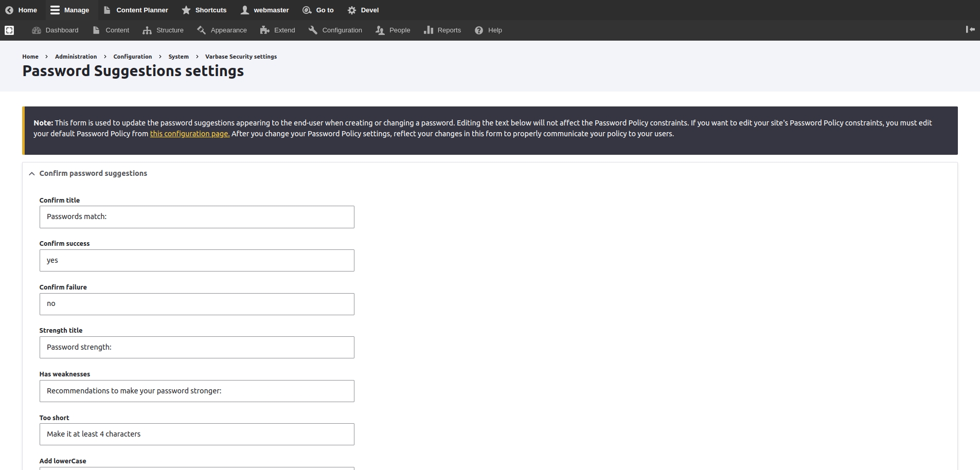Follow the 'this configuration page' link
The height and width of the screenshot is (470, 980).
189,134
